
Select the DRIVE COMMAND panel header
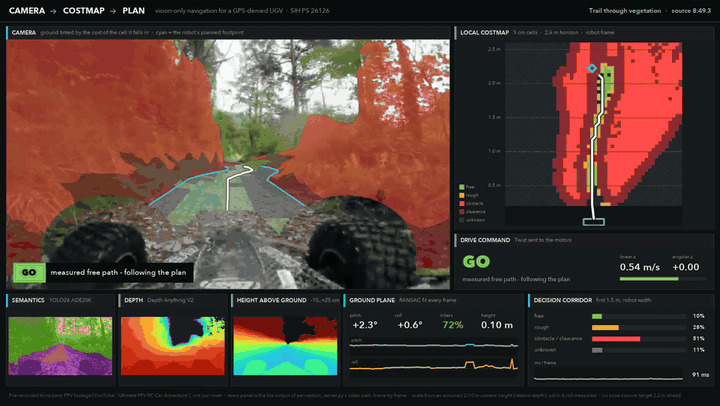(485, 240)
